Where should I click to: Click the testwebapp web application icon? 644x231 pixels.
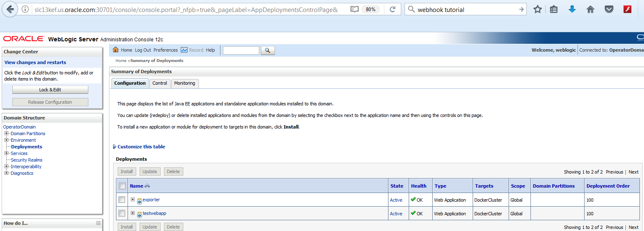click(140, 214)
